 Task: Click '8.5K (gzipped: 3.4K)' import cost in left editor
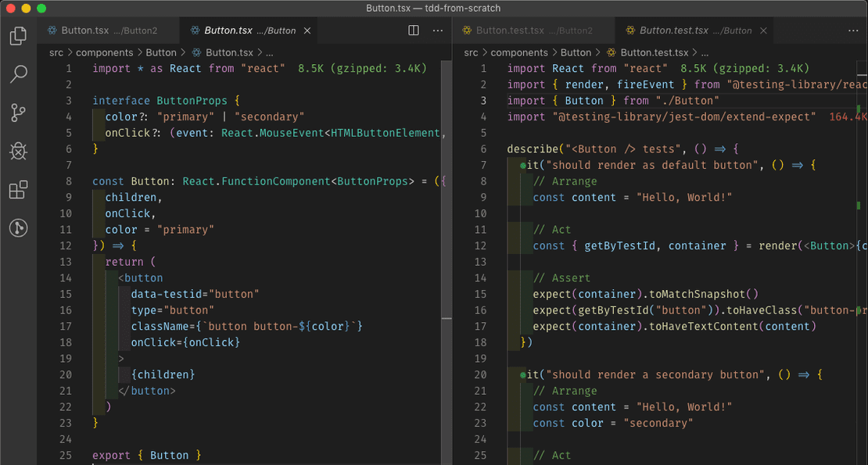pos(363,69)
